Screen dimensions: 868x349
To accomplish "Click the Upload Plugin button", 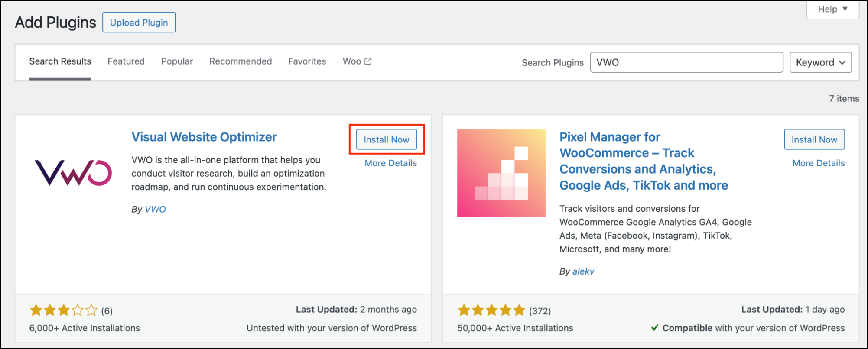I will coord(139,23).
